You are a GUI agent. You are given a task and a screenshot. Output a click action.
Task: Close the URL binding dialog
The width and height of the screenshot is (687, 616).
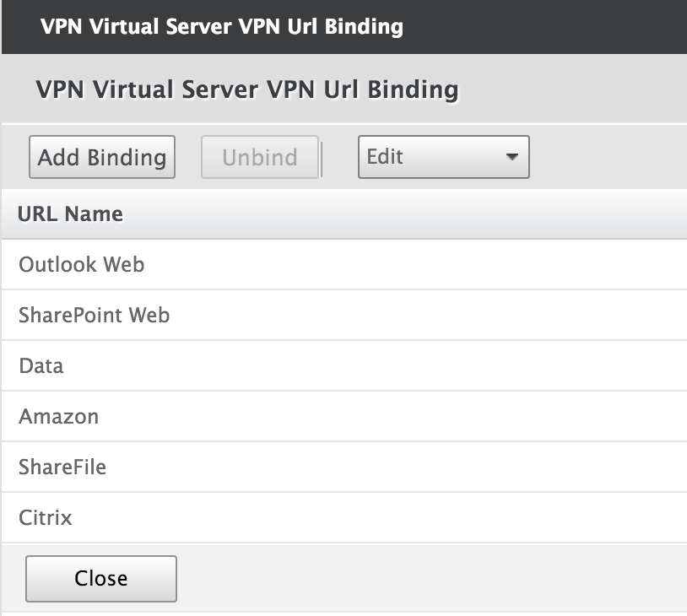coord(101,578)
